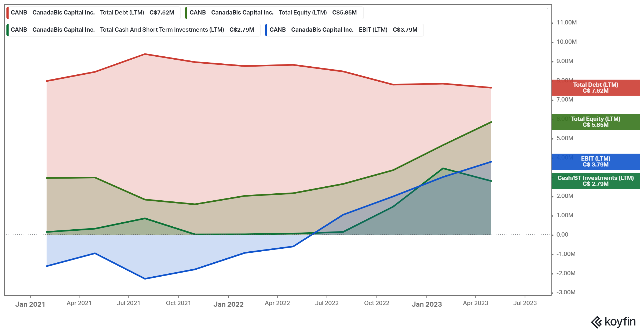Click the EBIT (LTM) legend box
The height and width of the screenshot is (333, 644).
(344, 30)
